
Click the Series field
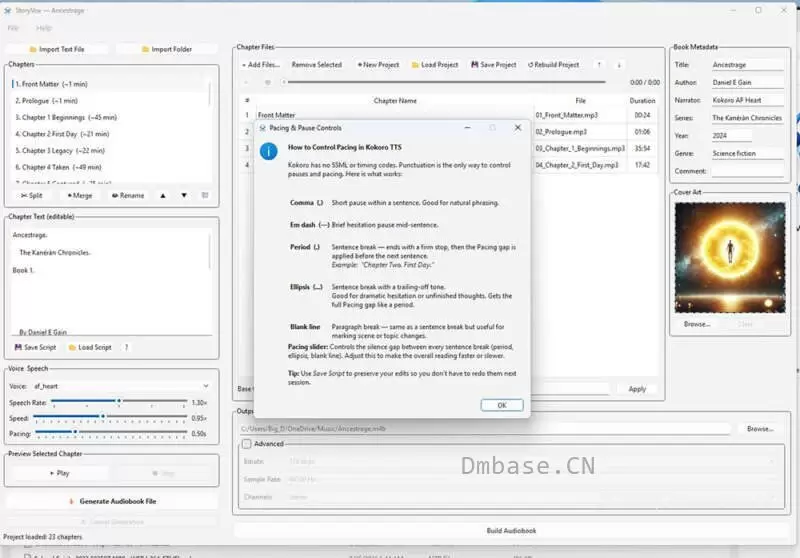tap(747, 118)
